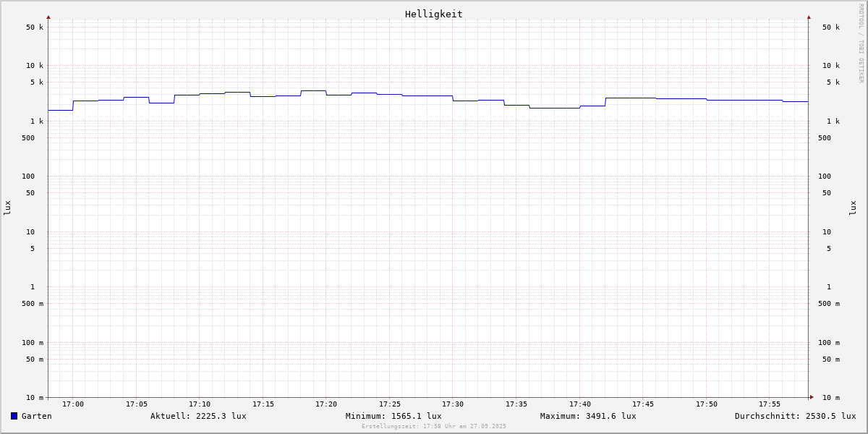
Task: Click the Maximum 3491.6 lux statistic
Action: coord(588,416)
